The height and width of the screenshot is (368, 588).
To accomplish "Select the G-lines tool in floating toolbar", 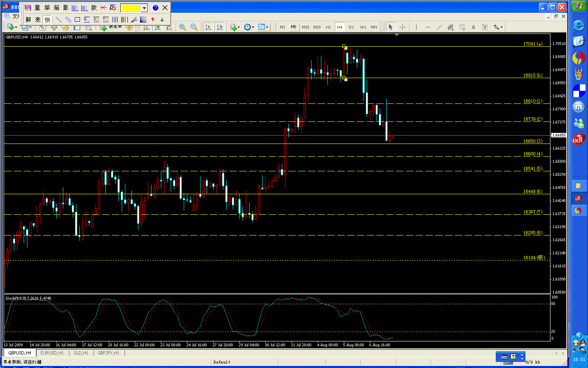I will (x=87, y=19).
